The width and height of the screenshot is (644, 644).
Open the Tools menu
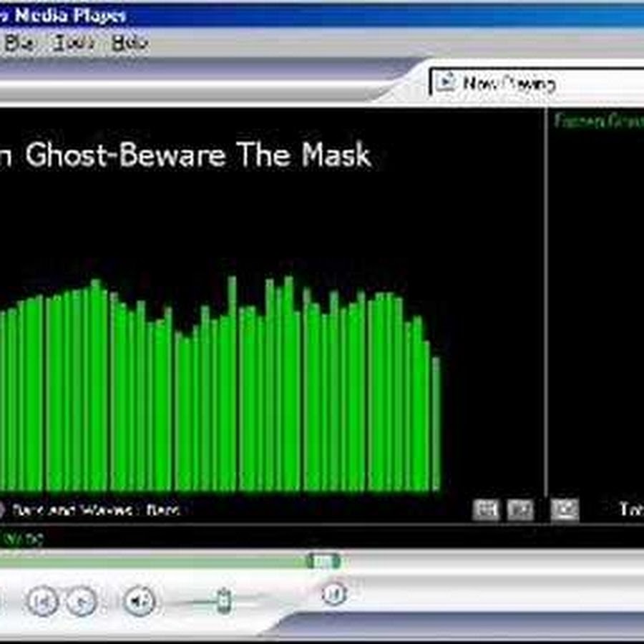coord(74,43)
